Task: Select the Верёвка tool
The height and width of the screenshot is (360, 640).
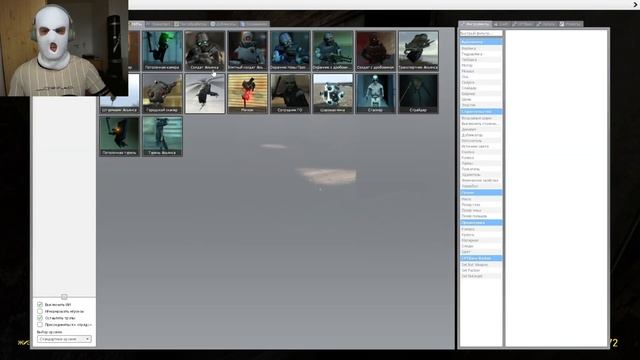Action: pos(481,48)
